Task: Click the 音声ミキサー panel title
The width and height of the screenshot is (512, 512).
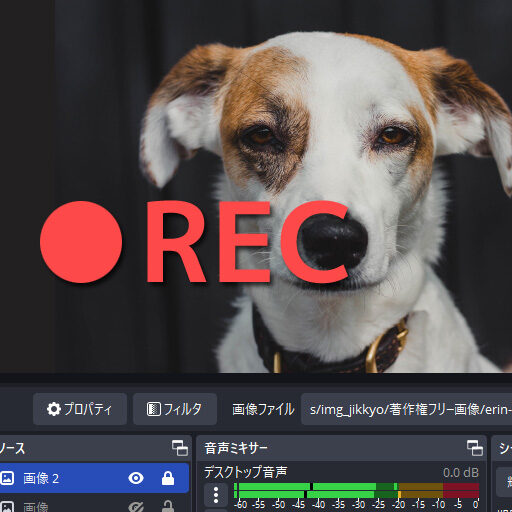Action: (x=236, y=448)
